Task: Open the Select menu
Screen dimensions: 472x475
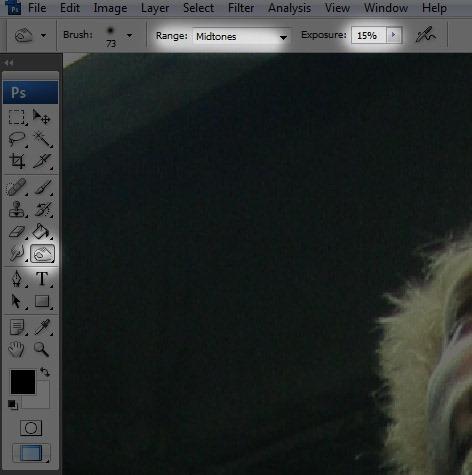Action: tap(198, 8)
